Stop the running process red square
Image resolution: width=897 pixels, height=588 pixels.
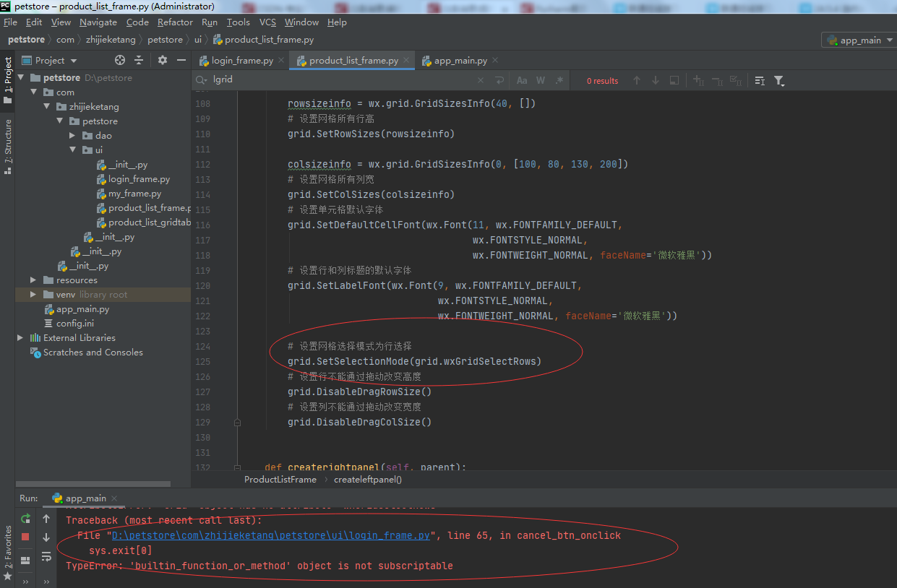point(25,537)
